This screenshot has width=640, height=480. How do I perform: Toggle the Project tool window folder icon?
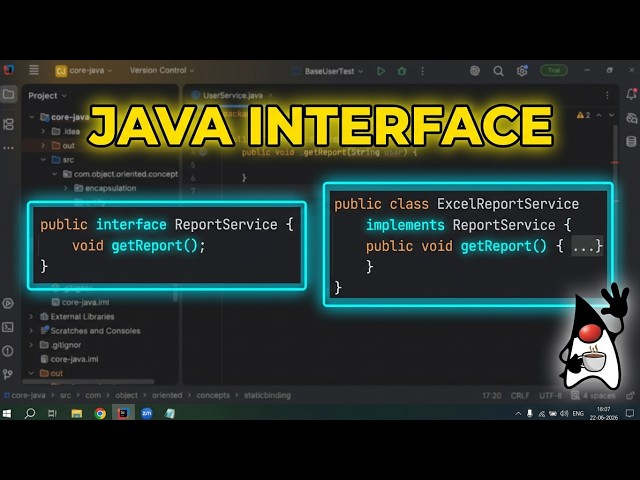point(9,94)
